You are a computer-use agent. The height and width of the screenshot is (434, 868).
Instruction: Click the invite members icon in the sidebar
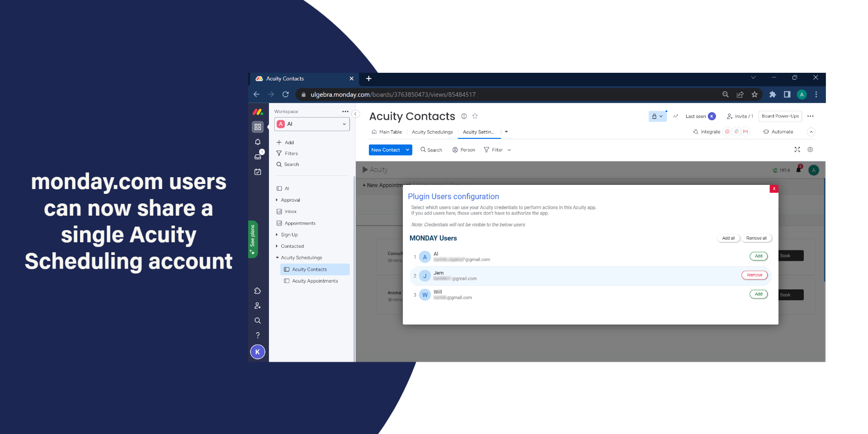click(258, 306)
